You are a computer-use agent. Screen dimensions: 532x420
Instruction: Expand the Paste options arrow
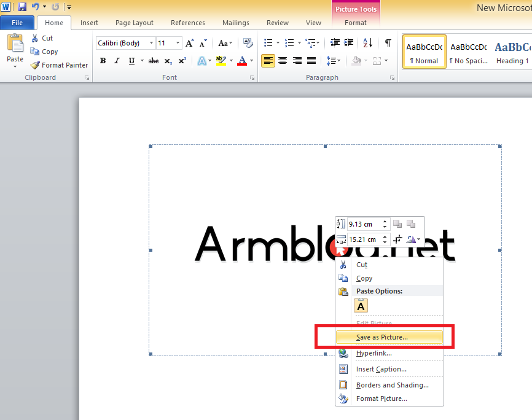(x=15, y=66)
